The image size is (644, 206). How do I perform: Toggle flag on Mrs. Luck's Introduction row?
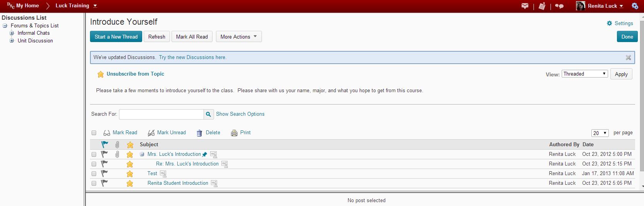[x=104, y=154]
